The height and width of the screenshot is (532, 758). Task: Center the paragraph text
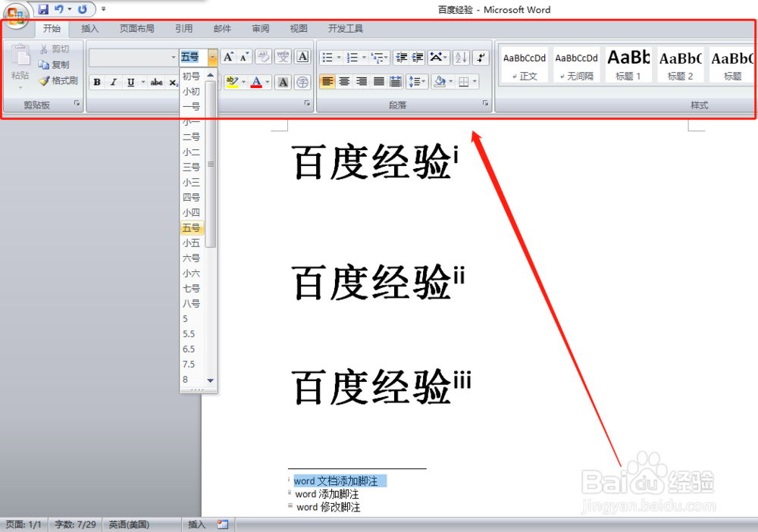point(344,82)
